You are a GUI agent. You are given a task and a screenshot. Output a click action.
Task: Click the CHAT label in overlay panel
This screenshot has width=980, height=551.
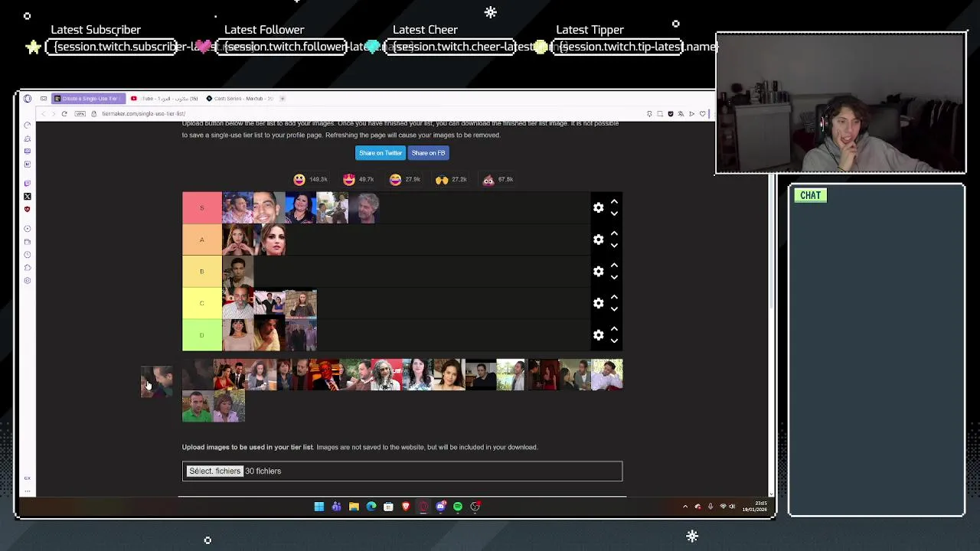(x=810, y=195)
